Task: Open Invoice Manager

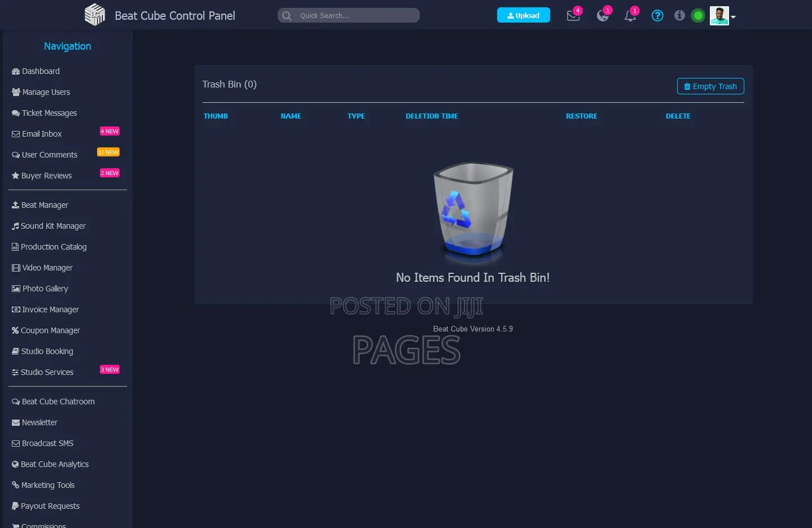Action: pos(45,309)
